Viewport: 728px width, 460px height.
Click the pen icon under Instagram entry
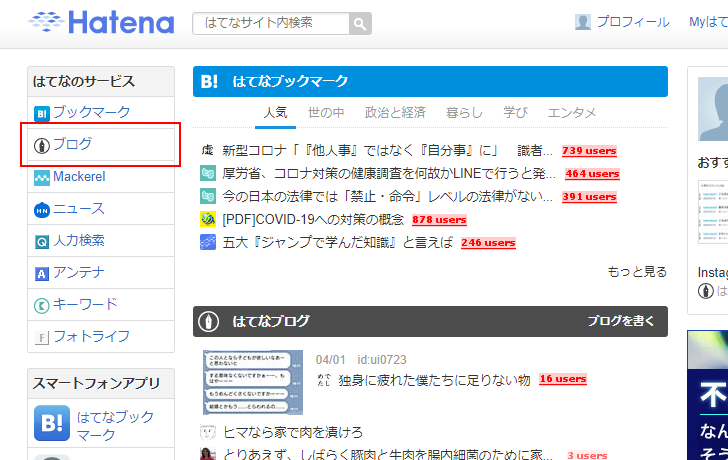coord(706,292)
